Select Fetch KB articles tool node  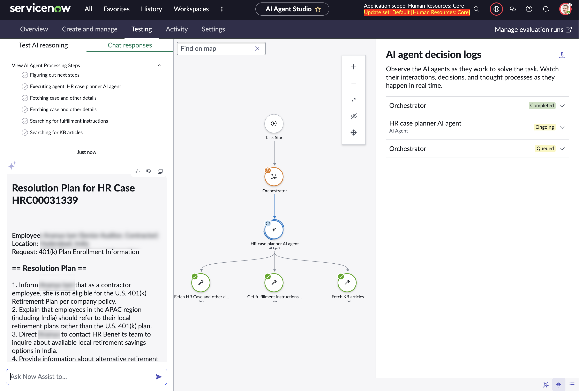click(x=347, y=283)
